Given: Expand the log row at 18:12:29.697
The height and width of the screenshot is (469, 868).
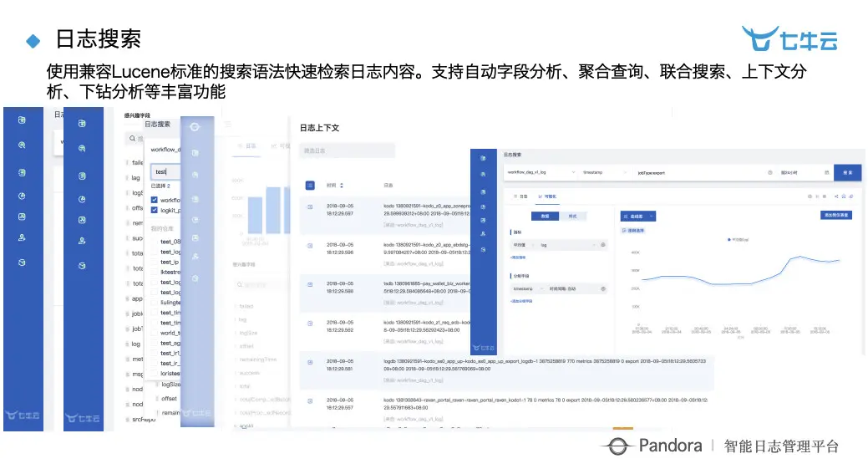Looking at the screenshot, I should click(310, 206).
